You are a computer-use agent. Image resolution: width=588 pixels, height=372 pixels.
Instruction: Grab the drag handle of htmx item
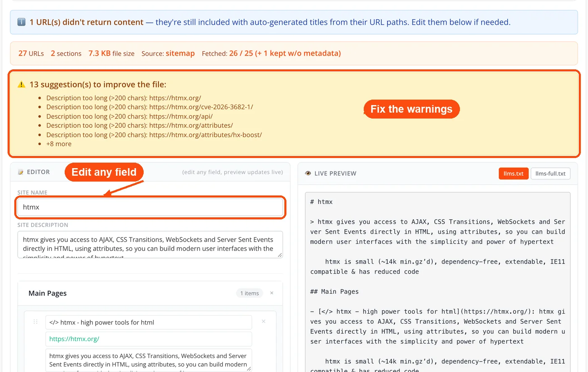pos(35,322)
